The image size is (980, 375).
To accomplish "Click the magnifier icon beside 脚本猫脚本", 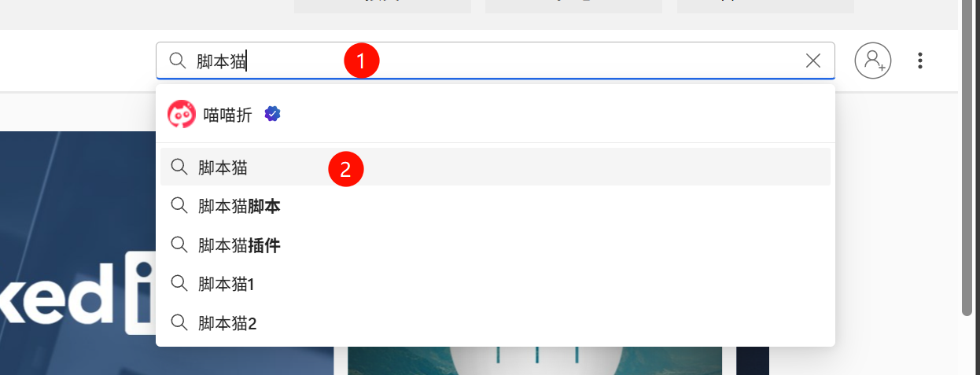I will coord(179,207).
